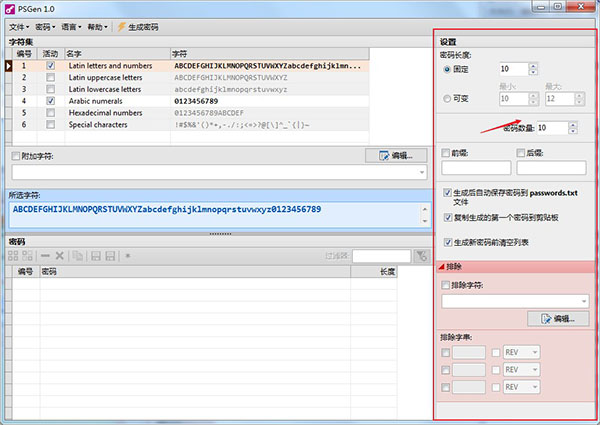Increase password count (密码数量) with up arrow
The height and width of the screenshot is (425, 600).
573,125
